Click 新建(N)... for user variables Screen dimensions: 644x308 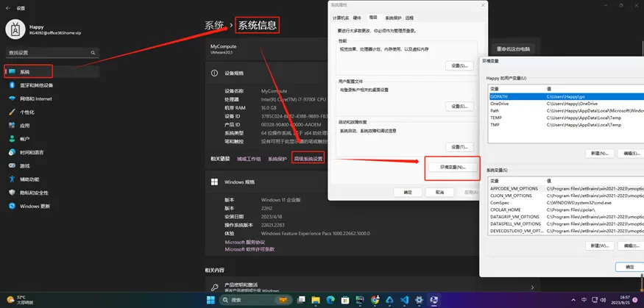600,154
